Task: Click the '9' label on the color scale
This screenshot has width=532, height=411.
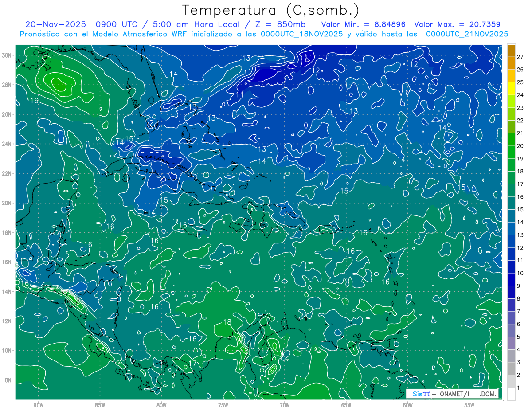Action: [x=518, y=286]
